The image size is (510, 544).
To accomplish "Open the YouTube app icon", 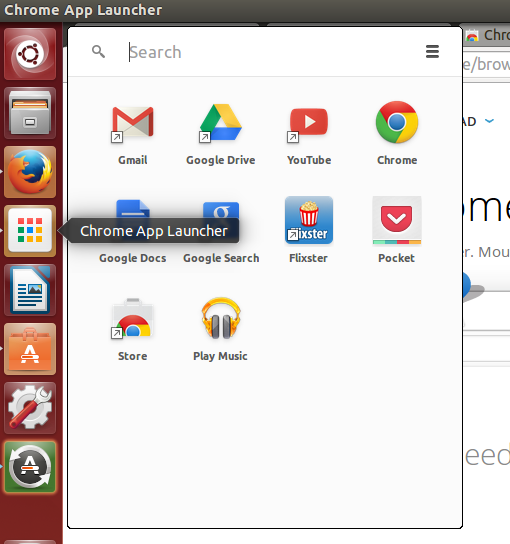I will [308, 124].
